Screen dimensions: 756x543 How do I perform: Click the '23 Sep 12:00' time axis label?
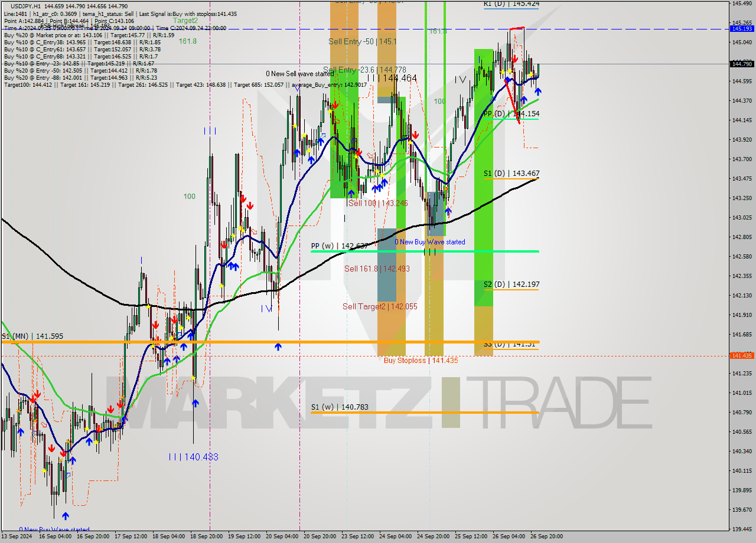point(357,537)
